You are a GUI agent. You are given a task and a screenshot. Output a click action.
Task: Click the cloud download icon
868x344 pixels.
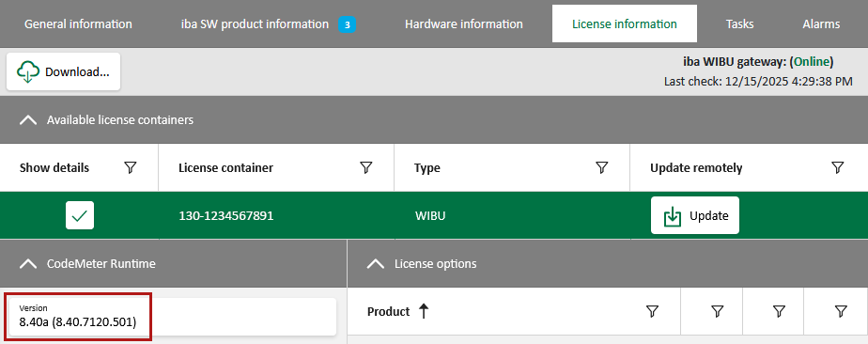click(28, 72)
